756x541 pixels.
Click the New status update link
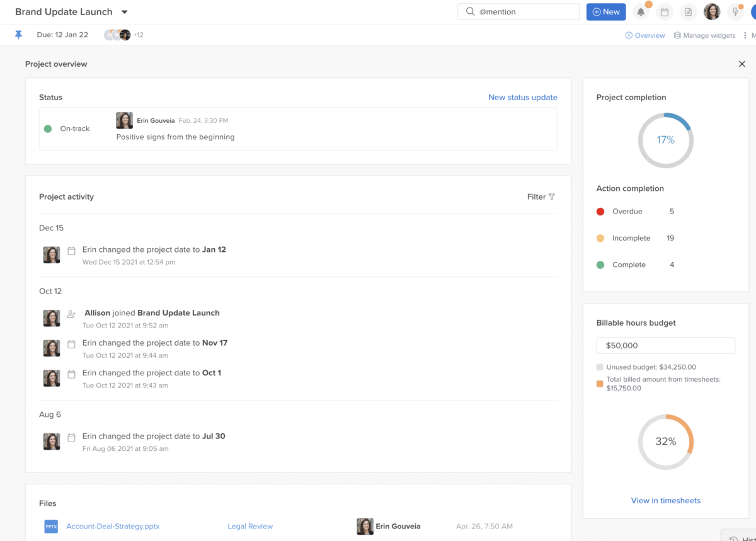[x=523, y=97]
